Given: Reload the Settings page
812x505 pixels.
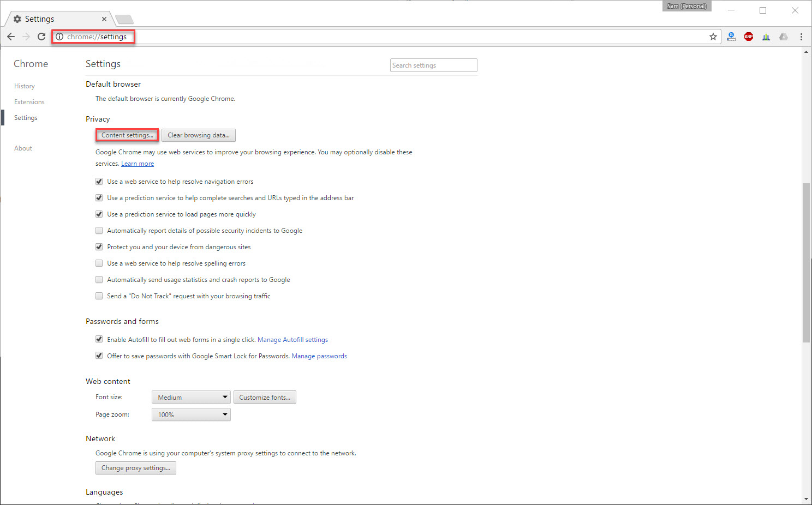Looking at the screenshot, I should coord(41,37).
